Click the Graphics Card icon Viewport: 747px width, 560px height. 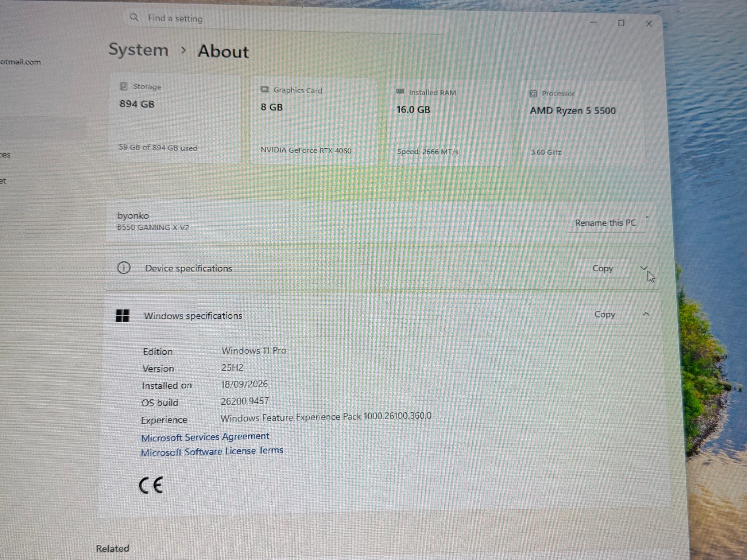pyautogui.click(x=265, y=90)
